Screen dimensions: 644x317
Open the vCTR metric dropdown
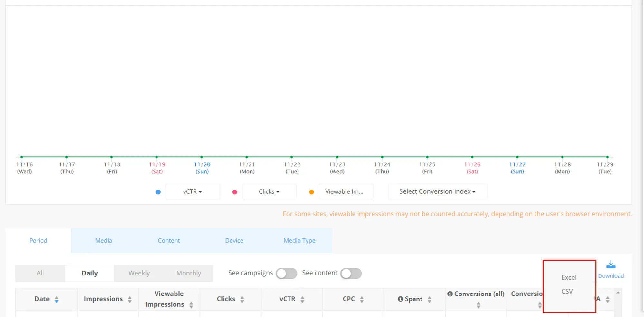click(x=193, y=191)
